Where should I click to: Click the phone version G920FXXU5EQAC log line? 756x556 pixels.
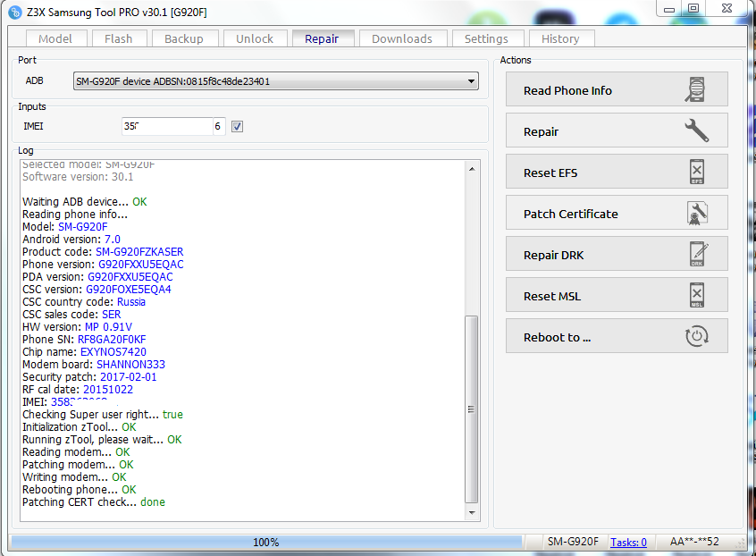click(x=103, y=265)
